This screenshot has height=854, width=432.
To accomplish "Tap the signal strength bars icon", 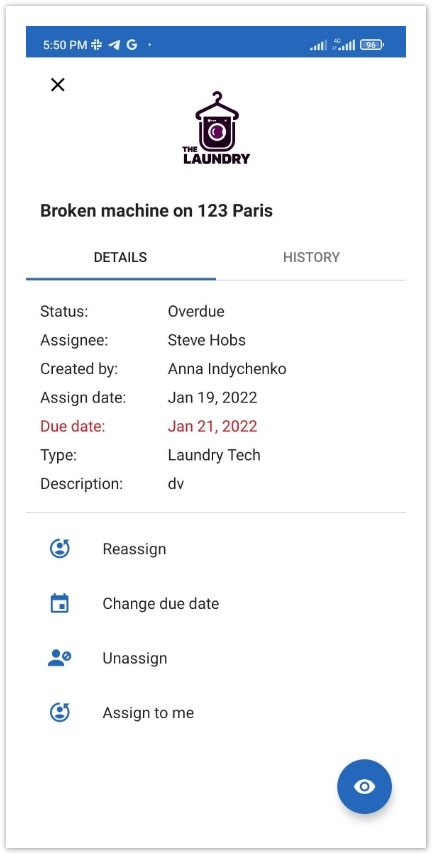I will 319,45.
